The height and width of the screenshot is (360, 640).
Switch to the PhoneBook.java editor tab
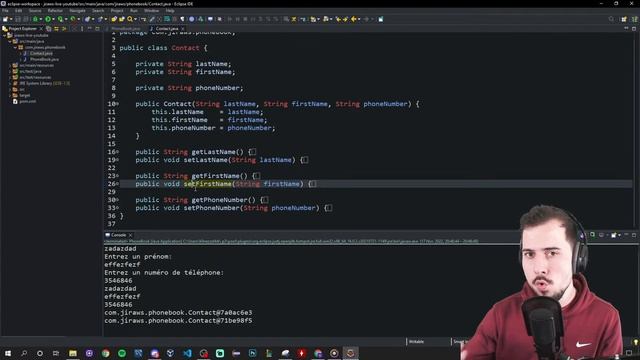pyautogui.click(x=126, y=29)
